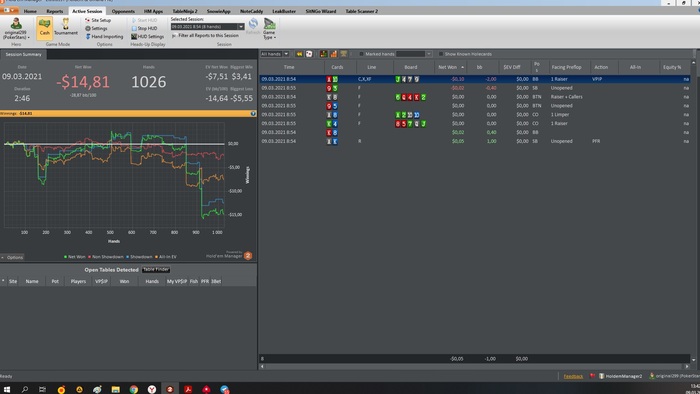Click down arrow of hands list scrollbar
This screenshot has height=394, width=700.
[x=693, y=360]
